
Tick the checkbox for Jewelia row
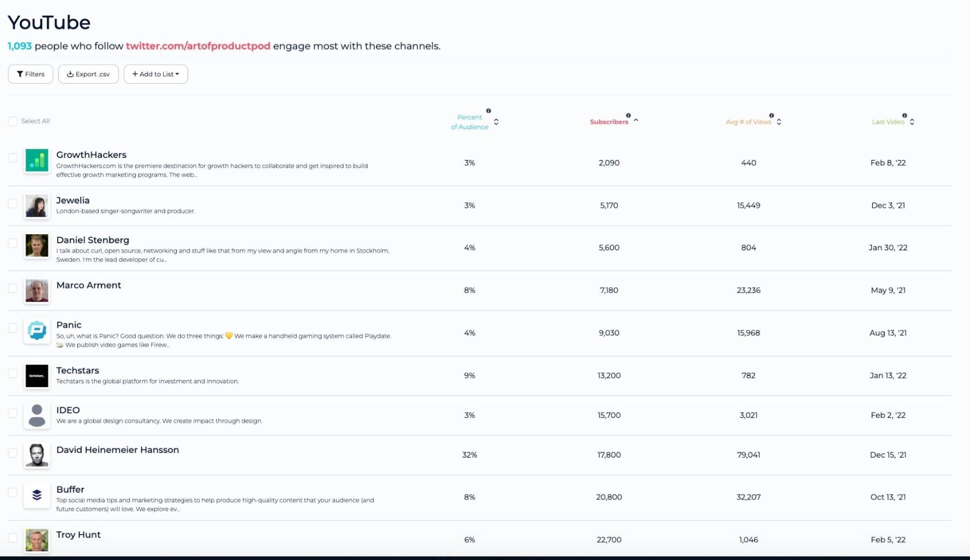click(13, 204)
